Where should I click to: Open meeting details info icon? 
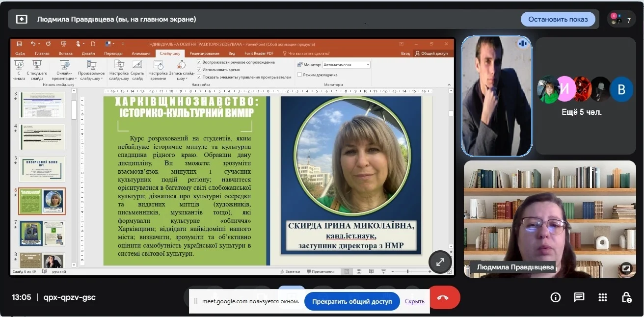[556, 297]
